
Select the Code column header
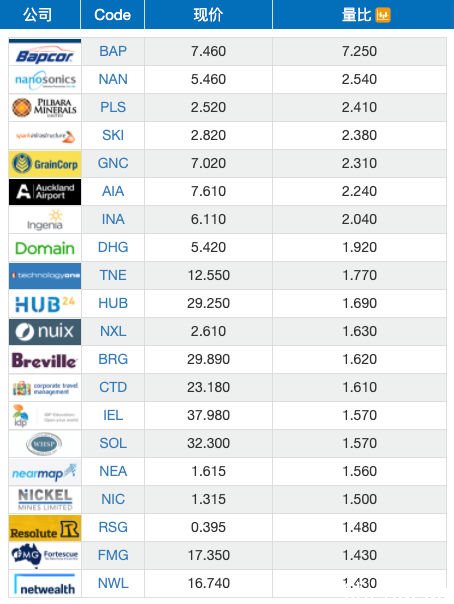click(x=112, y=15)
